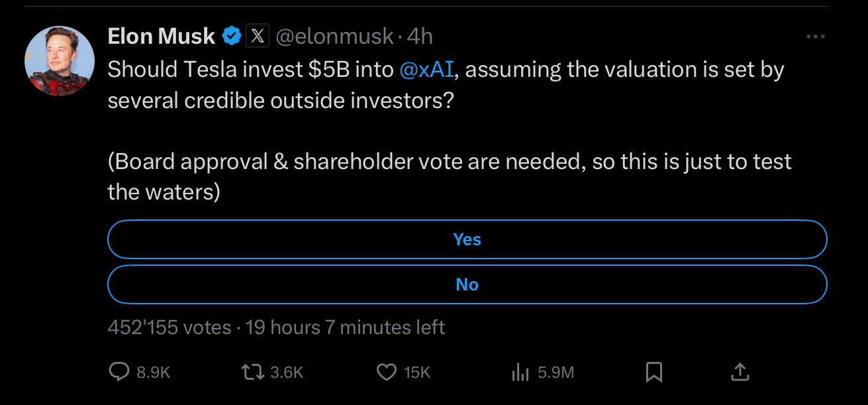Open Elon Musk's profile picture
This screenshot has width=868, height=405.
coord(60,61)
